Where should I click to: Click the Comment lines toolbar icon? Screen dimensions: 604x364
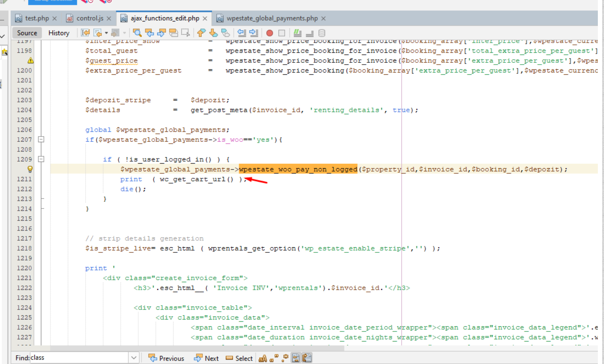[x=297, y=33]
